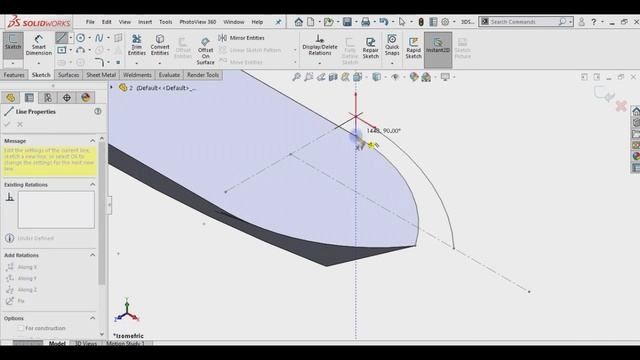Image resolution: width=640 pixels, height=360 pixels.
Task: Open DimXpertManager tab icon
Action: pyautogui.click(x=67, y=98)
